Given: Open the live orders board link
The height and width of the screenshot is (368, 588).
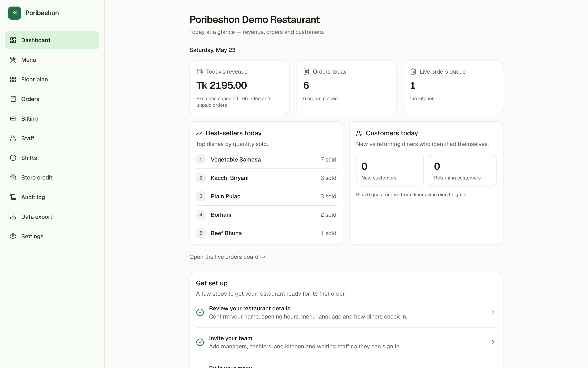Looking at the screenshot, I should [227, 257].
